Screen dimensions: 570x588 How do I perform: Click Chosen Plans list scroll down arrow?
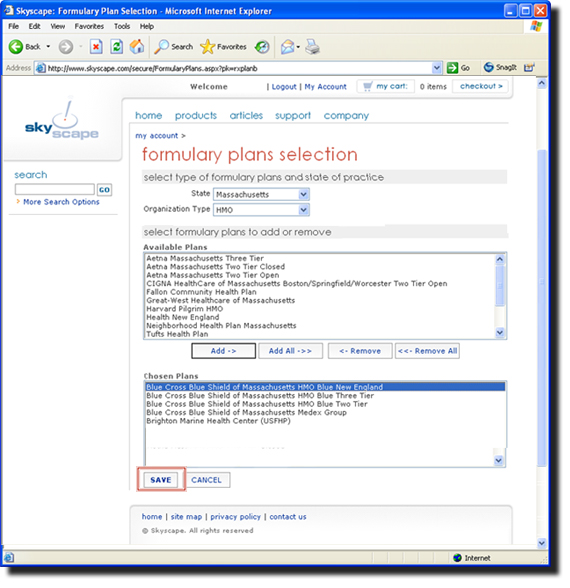(x=499, y=460)
